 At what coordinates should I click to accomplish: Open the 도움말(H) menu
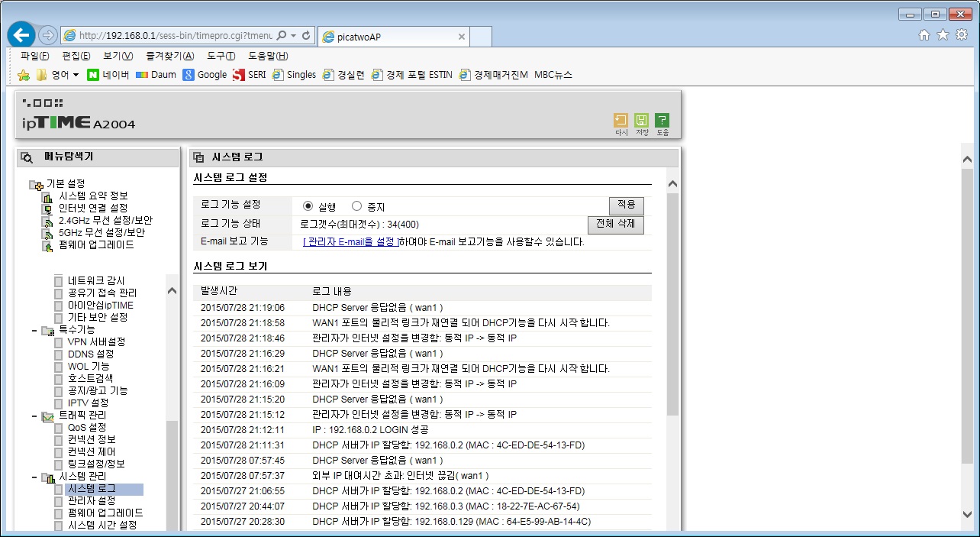tap(268, 56)
